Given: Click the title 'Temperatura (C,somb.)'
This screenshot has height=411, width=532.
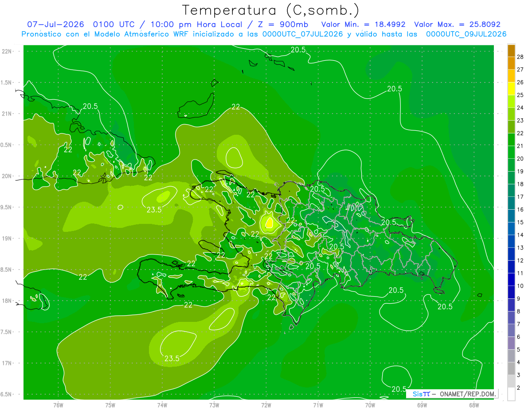Looking at the screenshot, I should 271,10.
